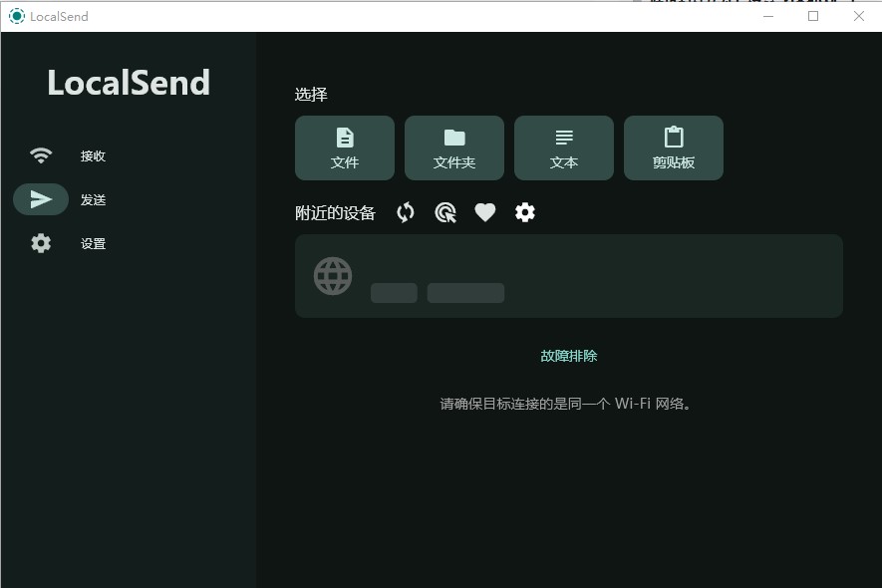This screenshot has height=588, width=882.
Task: Click the Wi-Fi network hint text
Action: click(565, 404)
